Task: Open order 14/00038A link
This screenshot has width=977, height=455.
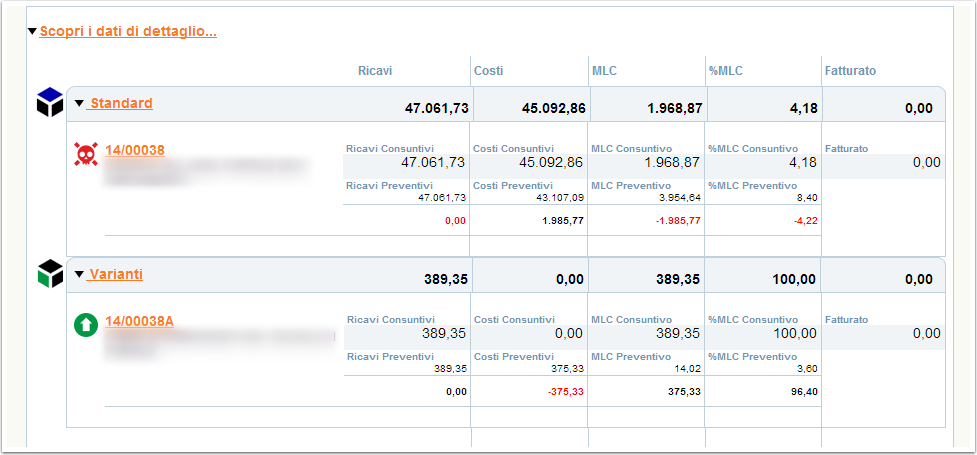Action: pos(139,322)
